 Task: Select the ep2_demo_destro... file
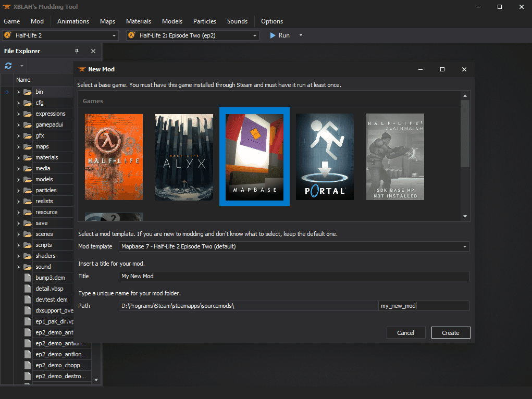[x=62, y=376]
